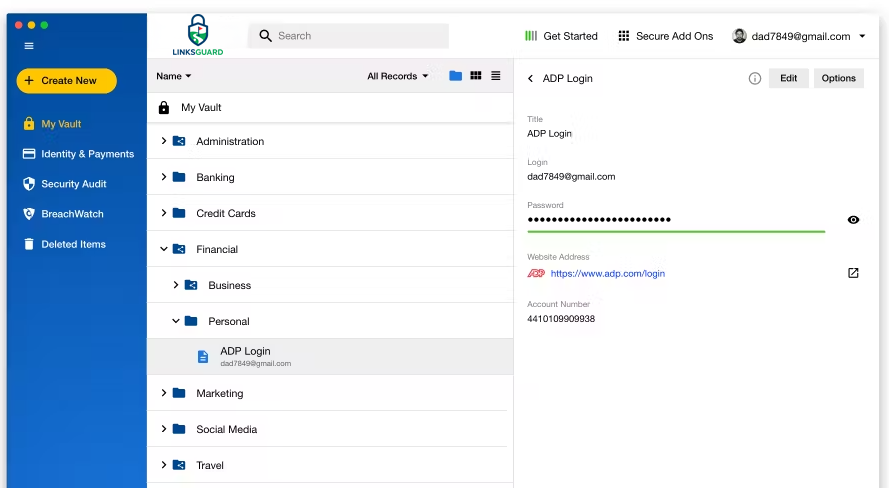
Task: Click the green password strength bar
Action: coord(676,231)
